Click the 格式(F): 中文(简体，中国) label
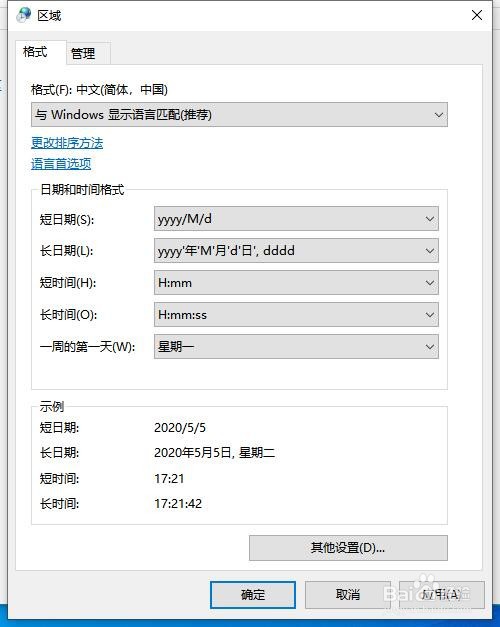This screenshot has height=627, width=500. (x=99, y=89)
